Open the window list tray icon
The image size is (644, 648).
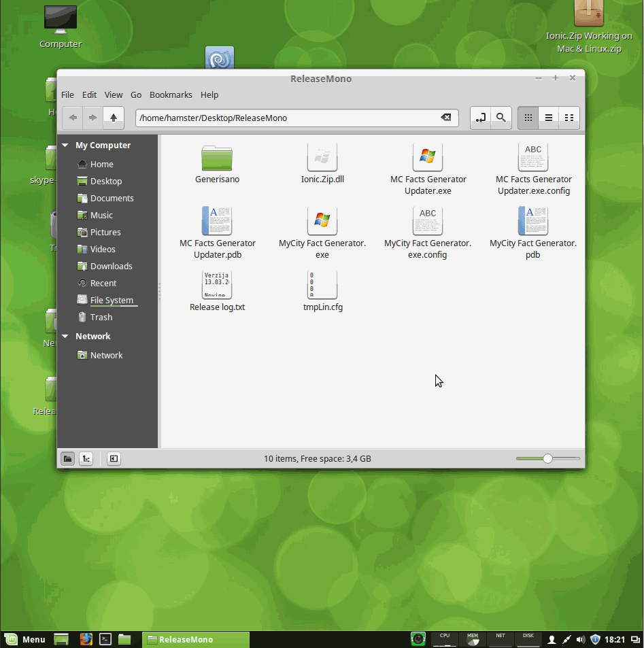coord(635,640)
